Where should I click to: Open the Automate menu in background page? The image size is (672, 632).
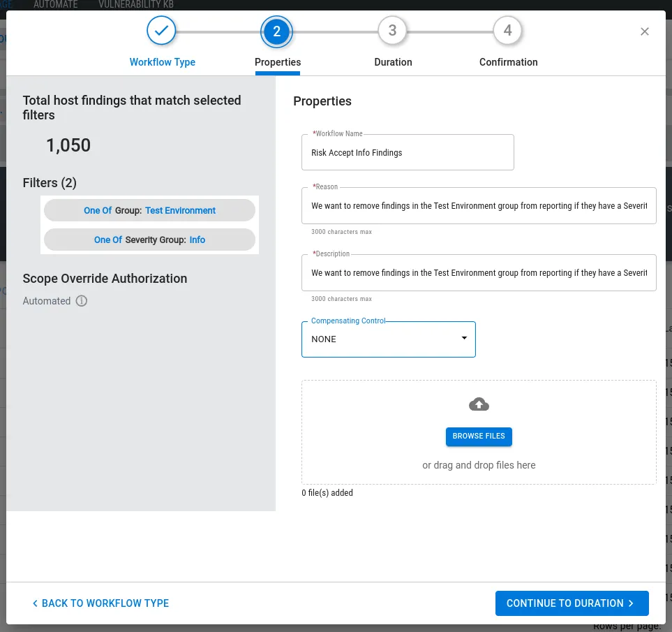(56, 5)
